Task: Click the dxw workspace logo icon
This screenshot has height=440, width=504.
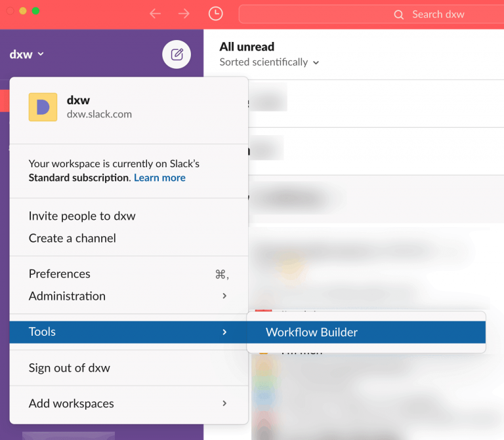Action: point(43,108)
